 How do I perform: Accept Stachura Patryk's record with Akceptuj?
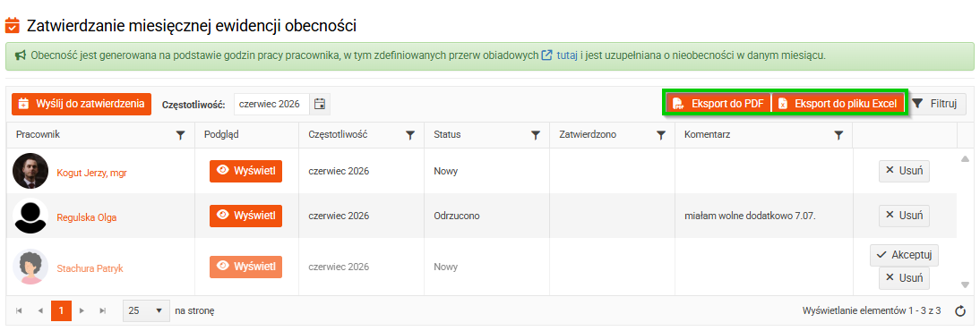coord(904,255)
